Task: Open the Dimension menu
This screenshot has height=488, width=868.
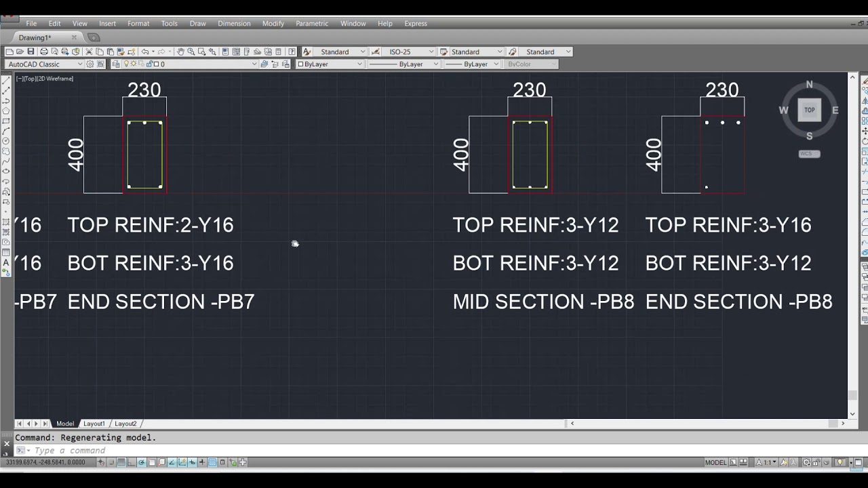Action: [234, 23]
